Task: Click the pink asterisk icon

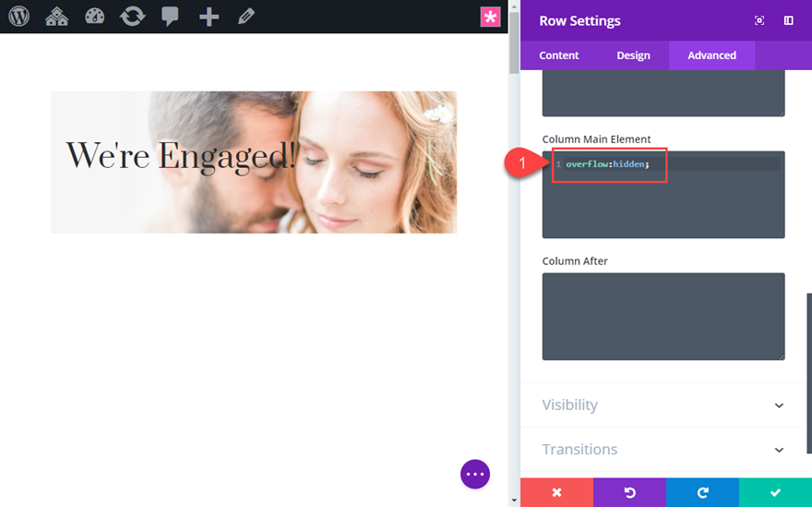Action: click(x=490, y=17)
